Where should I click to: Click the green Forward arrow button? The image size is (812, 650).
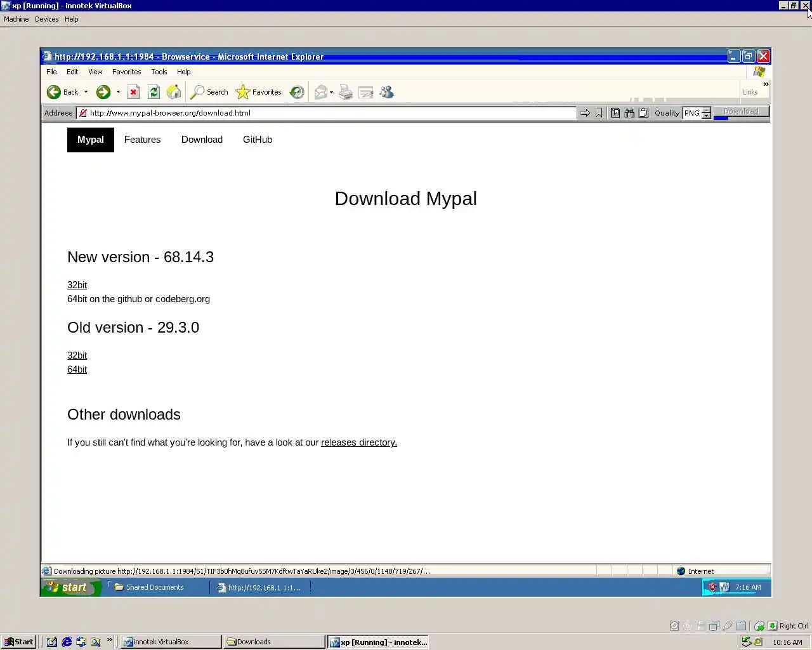point(103,92)
